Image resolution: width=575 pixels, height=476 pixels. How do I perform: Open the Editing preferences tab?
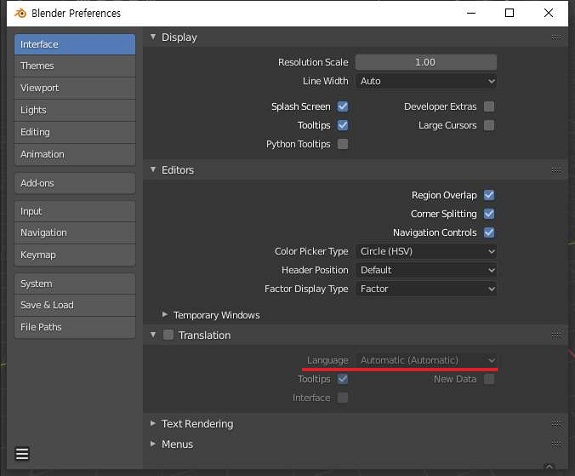click(x=75, y=132)
